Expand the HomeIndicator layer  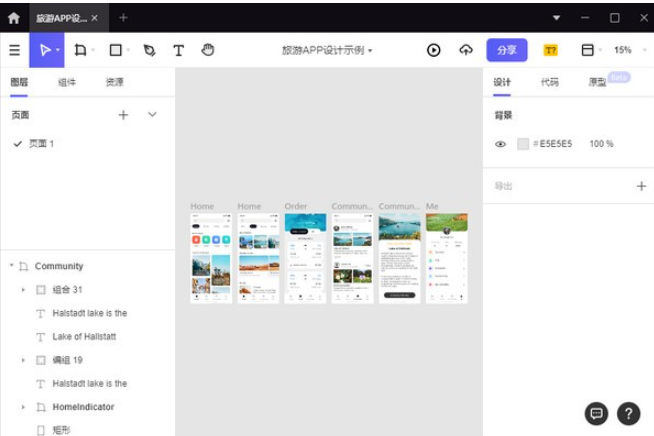pyautogui.click(x=23, y=407)
